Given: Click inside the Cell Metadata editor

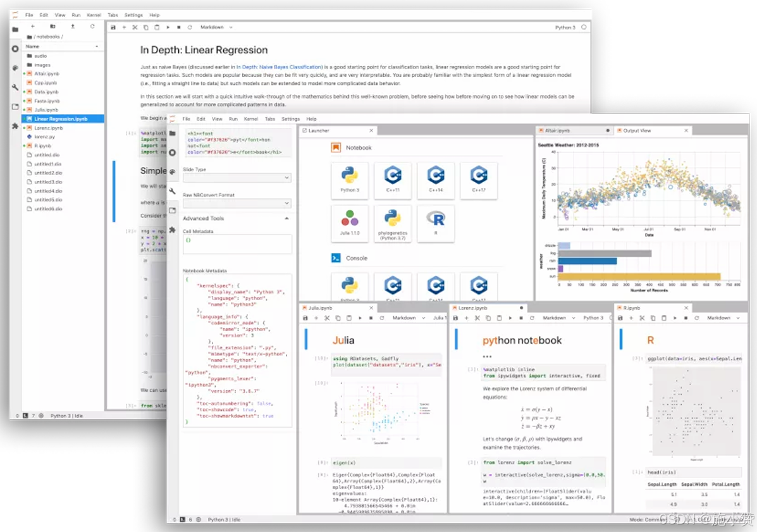Looking at the screenshot, I should click(237, 244).
